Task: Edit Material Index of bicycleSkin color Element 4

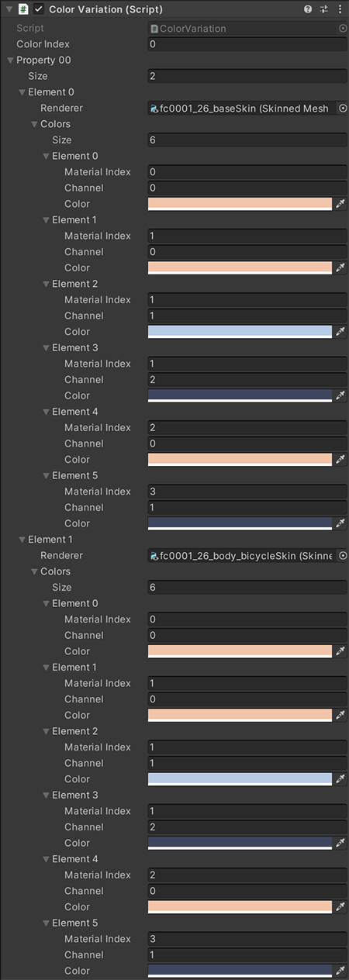Action: coord(247,875)
